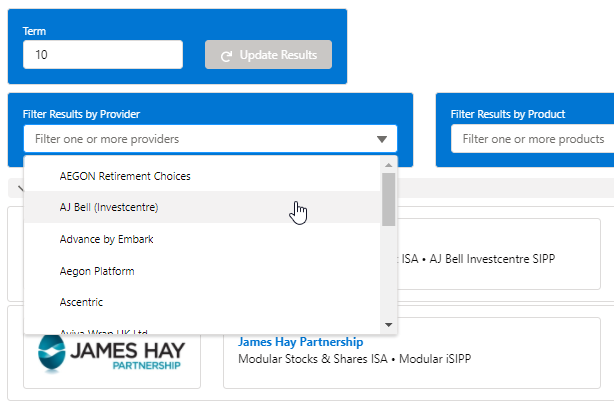Select AJ Bell (Investcentre) from provider list
Viewport: 614px width, 404px height.
click(x=202, y=207)
